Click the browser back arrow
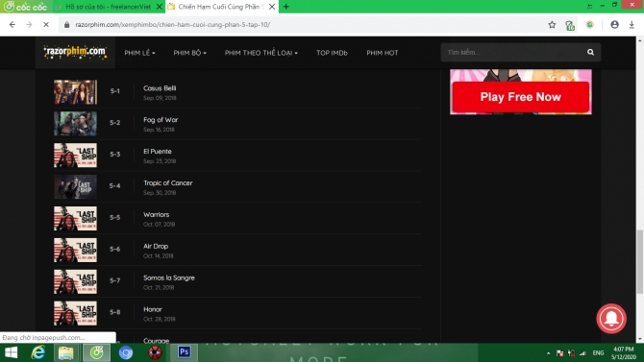 coord(12,25)
